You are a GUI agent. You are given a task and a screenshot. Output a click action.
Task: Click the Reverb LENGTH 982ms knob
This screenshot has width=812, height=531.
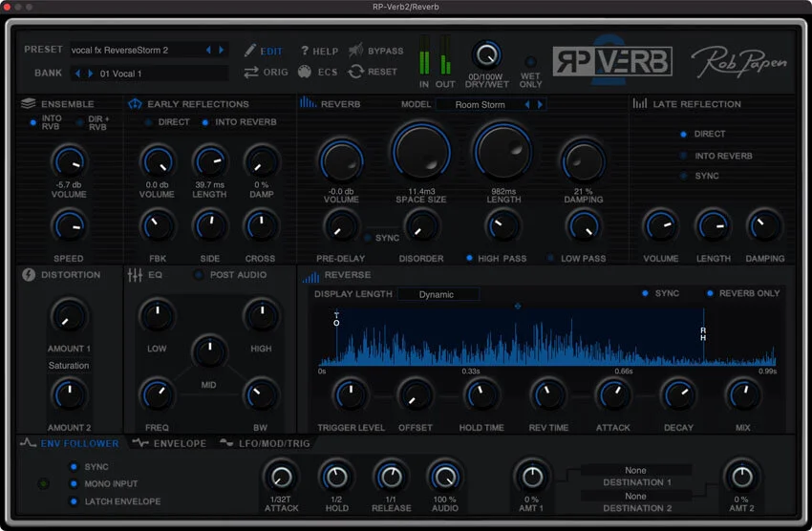[502, 152]
